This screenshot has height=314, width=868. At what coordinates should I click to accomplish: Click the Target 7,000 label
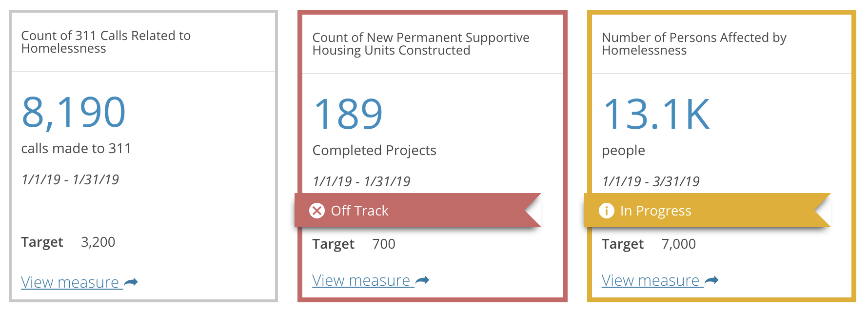[x=649, y=244]
